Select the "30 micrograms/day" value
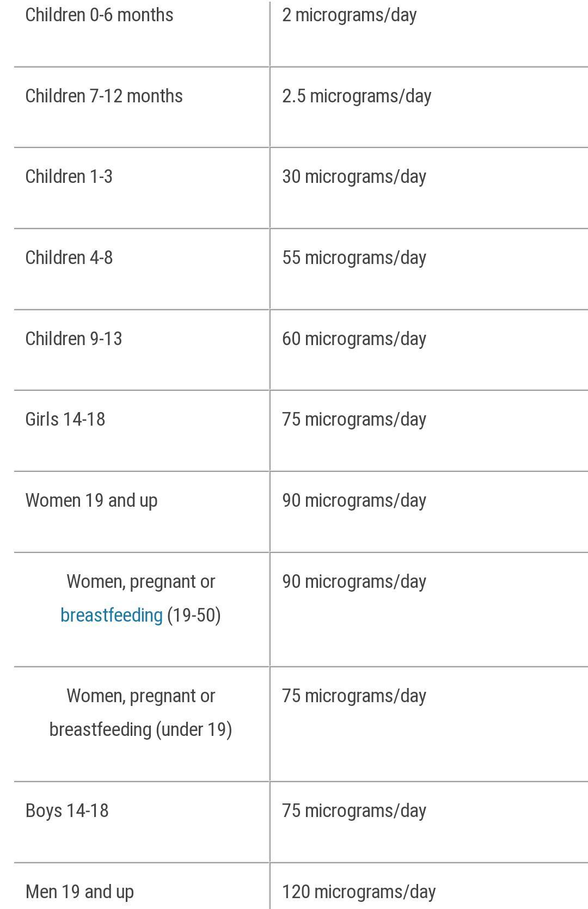 point(354,176)
